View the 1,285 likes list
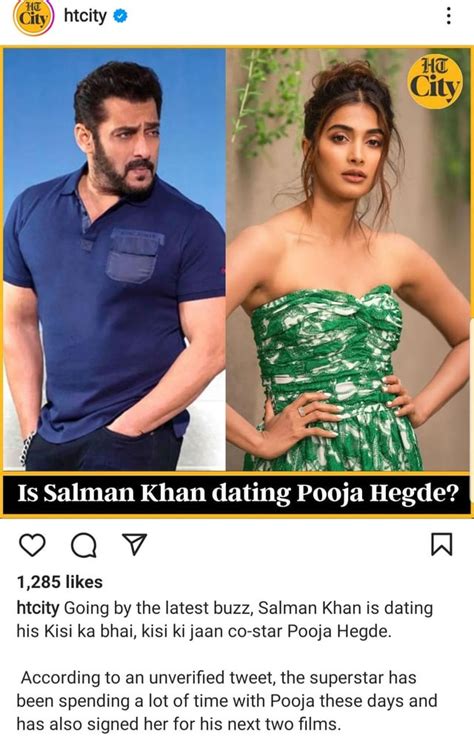This screenshot has height=748, width=474. (x=60, y=582)
